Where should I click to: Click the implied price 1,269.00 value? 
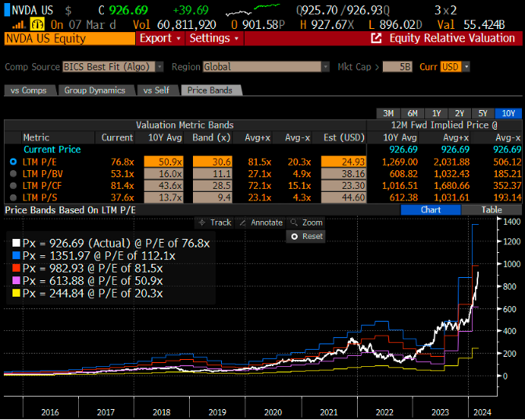[400, 162]
